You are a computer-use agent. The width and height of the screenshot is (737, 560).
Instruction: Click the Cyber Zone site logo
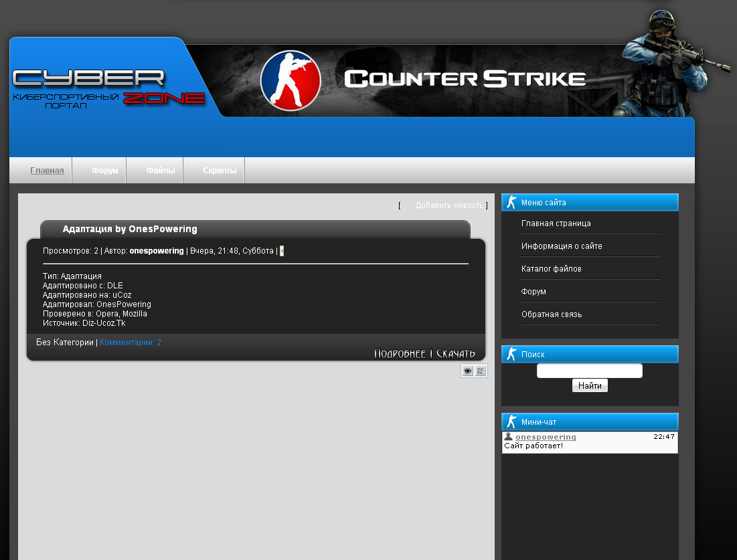pyautogui.click(x=108, y=89)
